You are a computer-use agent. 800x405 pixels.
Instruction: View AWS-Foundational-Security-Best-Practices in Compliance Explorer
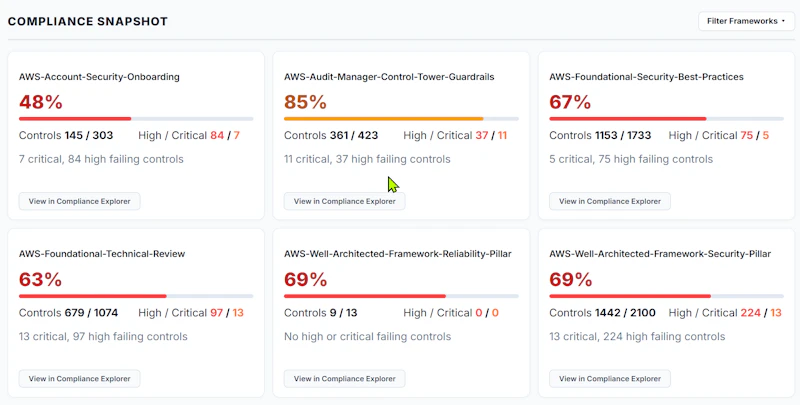tap(610, 201)
